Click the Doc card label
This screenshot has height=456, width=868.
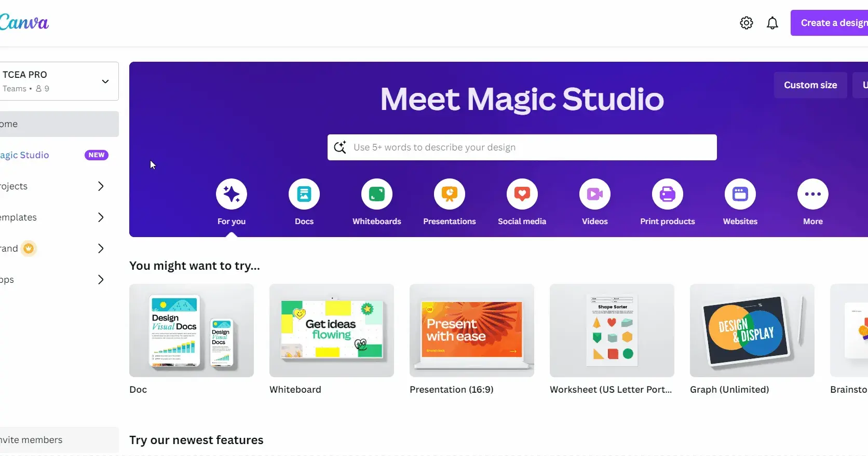(x=138, y=390)
